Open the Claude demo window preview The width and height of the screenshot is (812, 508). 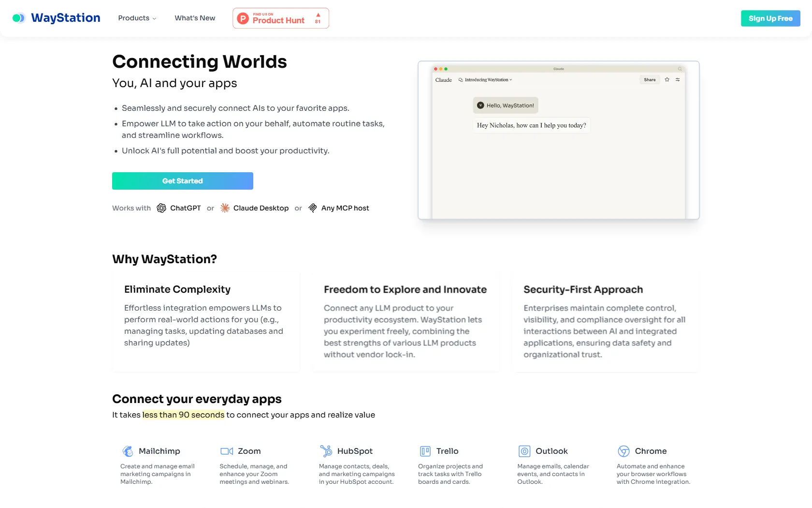(x=559, y=140)
